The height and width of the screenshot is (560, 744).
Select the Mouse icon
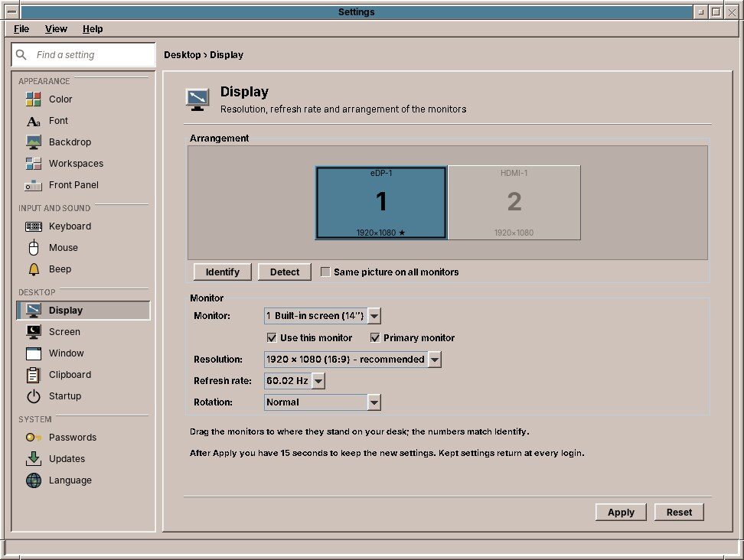click(33, 248)
